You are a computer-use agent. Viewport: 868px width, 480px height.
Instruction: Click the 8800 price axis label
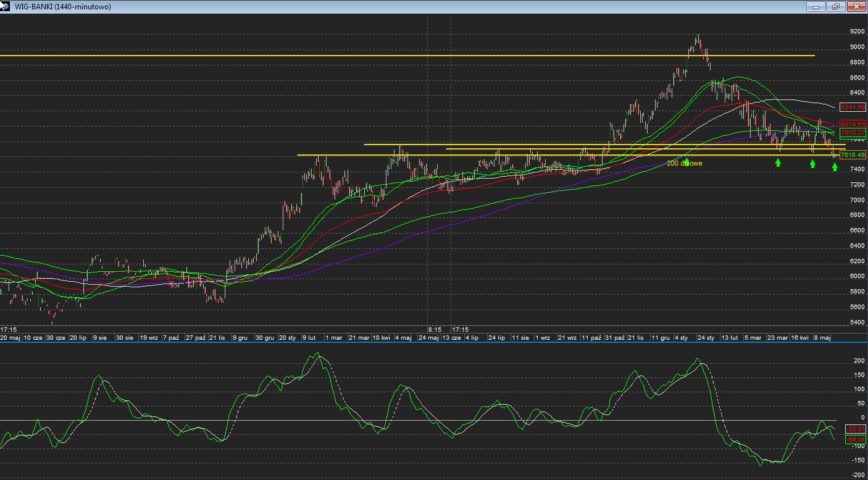coord(857,62)
